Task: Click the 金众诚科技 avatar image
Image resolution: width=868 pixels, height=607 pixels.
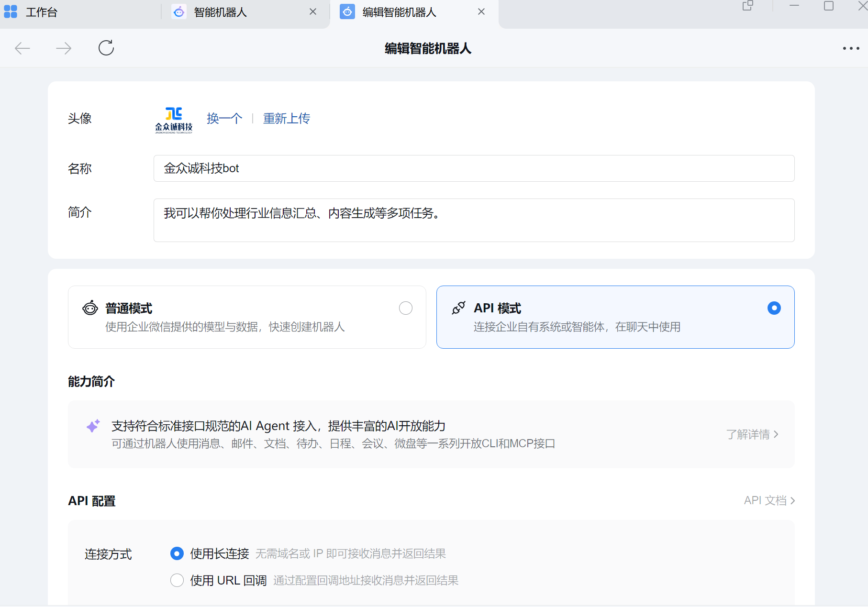Action: coord(174,120)
